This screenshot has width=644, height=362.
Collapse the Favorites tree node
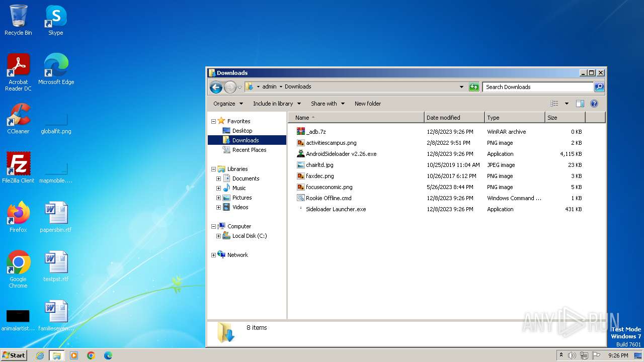coord(213,121)
